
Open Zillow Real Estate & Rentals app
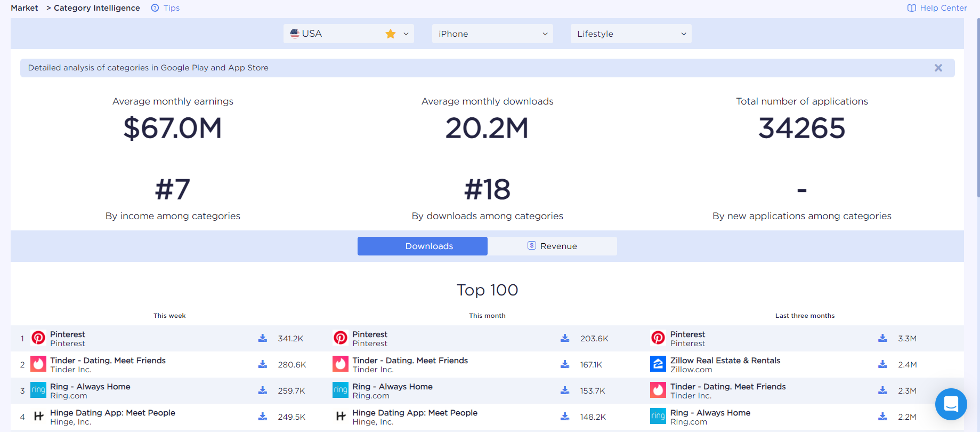pyautogui.click(x=725, y=361)
